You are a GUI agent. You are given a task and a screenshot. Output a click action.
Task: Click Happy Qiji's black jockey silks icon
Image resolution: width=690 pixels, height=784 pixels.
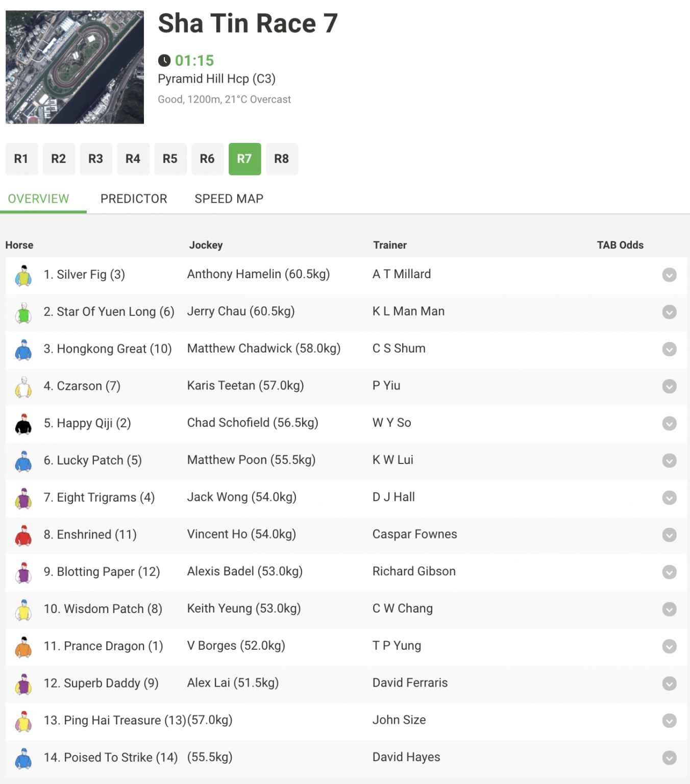pyautogui.click(x=23, y=424)
